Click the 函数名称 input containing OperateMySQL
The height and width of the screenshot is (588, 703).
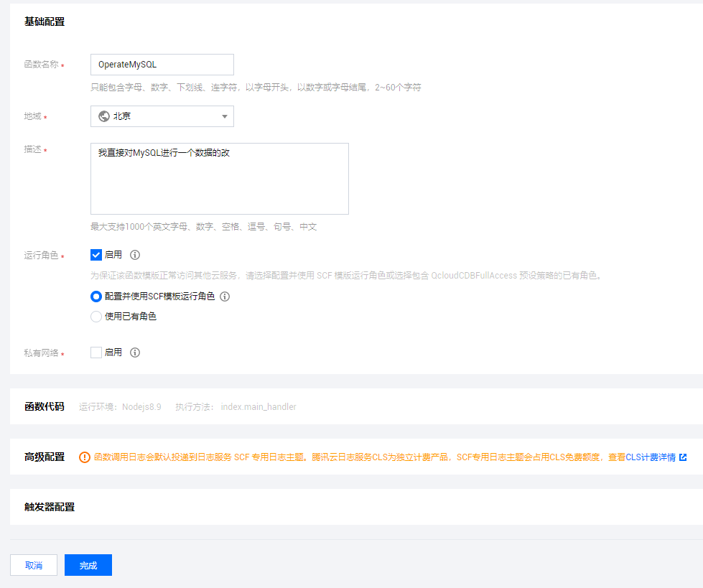(x=162, y=64)
